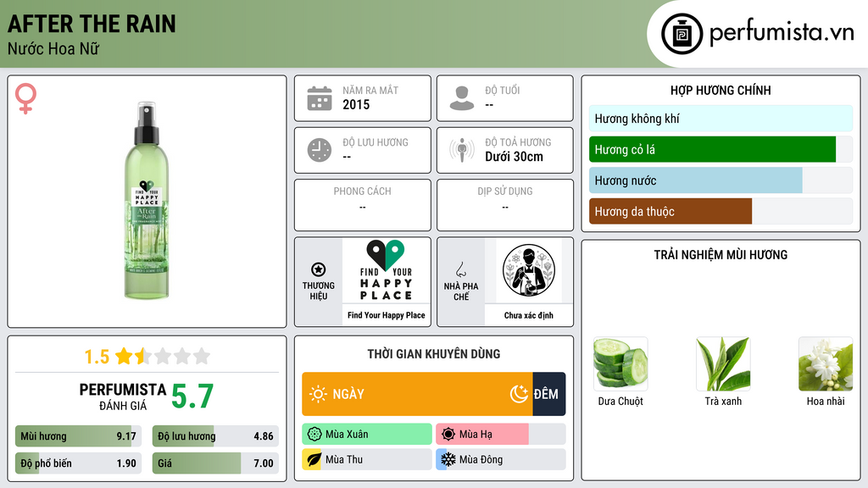Click the perfumista.vn site name
The width and height of the screenshot is (868, 488).
tap(782, 32)
